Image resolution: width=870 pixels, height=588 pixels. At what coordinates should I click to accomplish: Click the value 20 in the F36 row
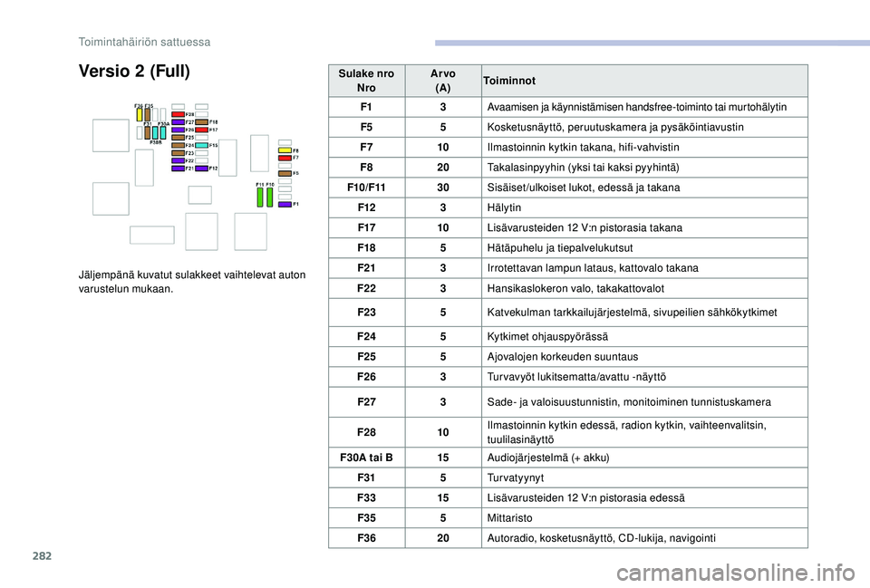click(443, 538)
